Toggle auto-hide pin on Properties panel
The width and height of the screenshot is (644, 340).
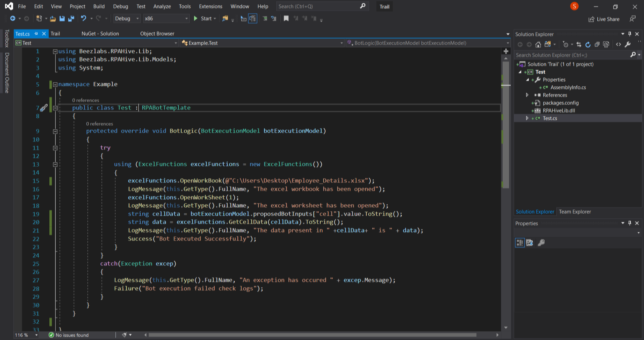(x=630, y=223)
